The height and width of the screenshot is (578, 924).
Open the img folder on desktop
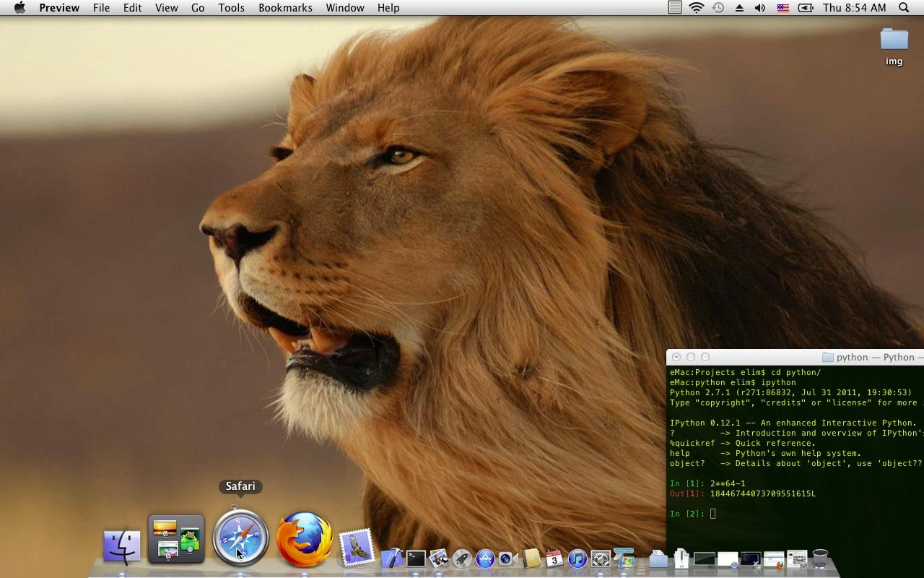pyautogui.click(x=894, y=46)
